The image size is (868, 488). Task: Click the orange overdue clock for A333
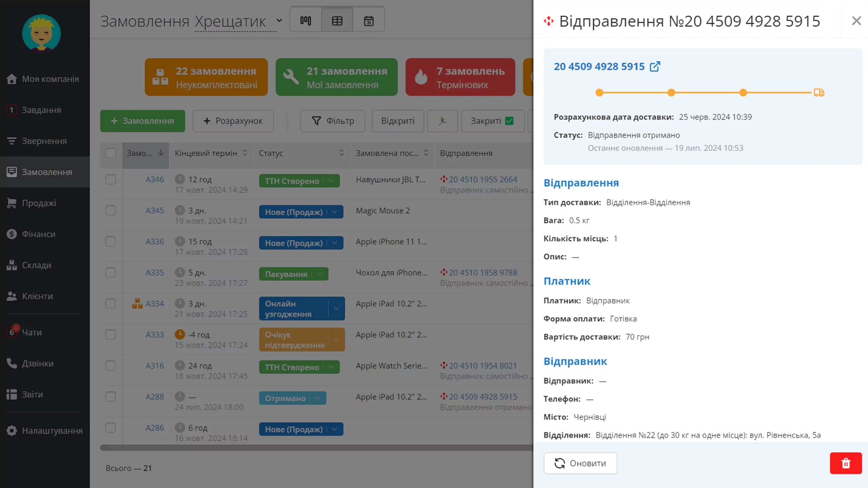coord(180,334)
